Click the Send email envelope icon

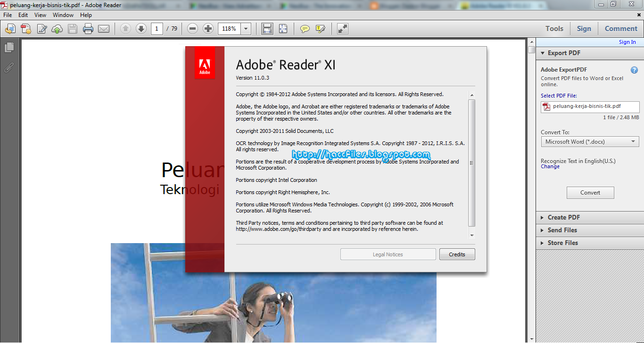pos(104,29)
